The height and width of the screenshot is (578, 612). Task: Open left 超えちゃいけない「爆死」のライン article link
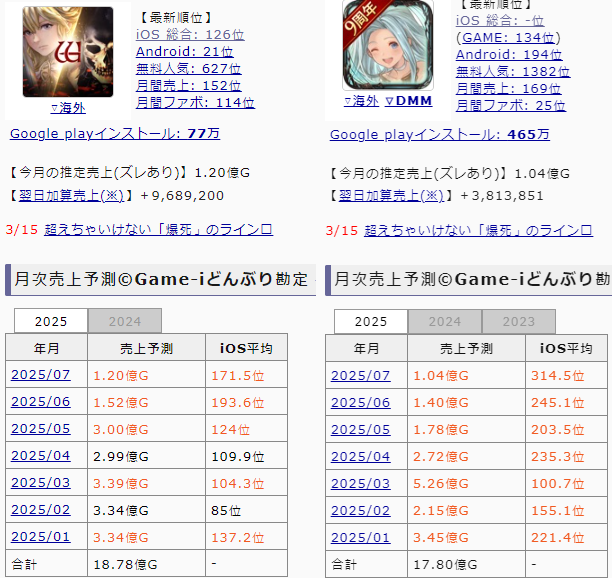158,229
